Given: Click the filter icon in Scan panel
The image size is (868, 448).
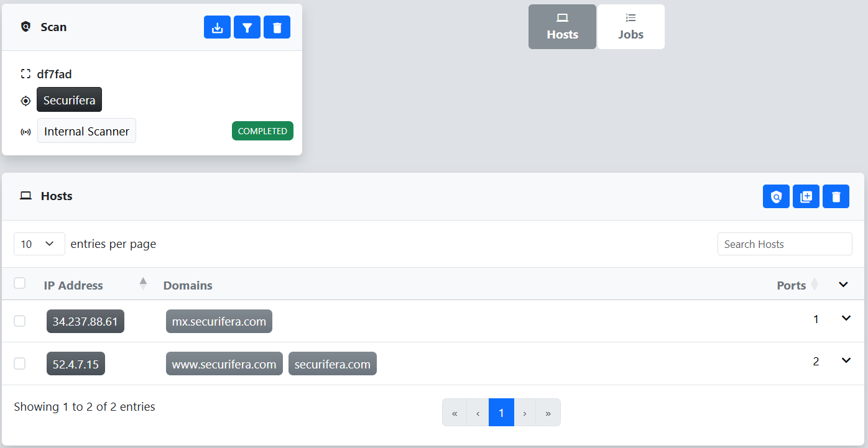Looking at the screenshot, I should coord(247,27).
